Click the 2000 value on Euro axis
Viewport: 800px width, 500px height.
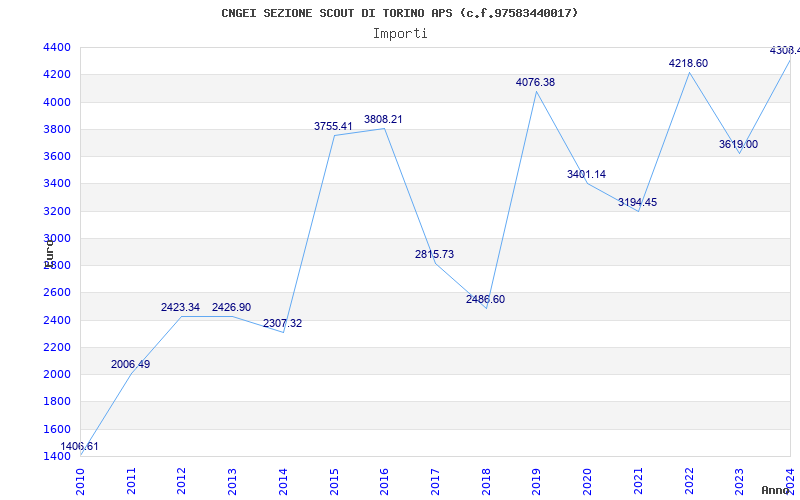pos(57,374)
